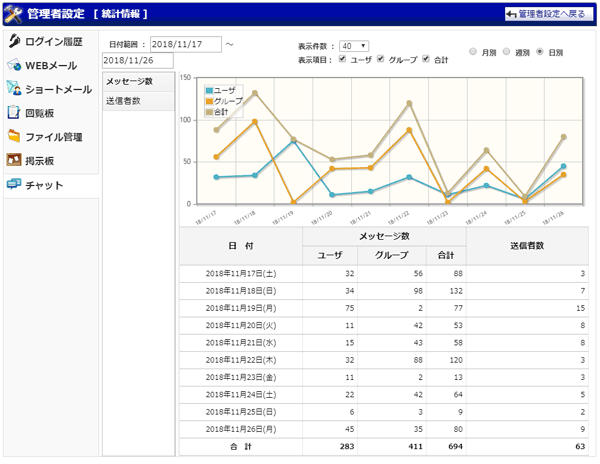Select the 送信者数 tab
600x464 pixels.
click(139, 101)
